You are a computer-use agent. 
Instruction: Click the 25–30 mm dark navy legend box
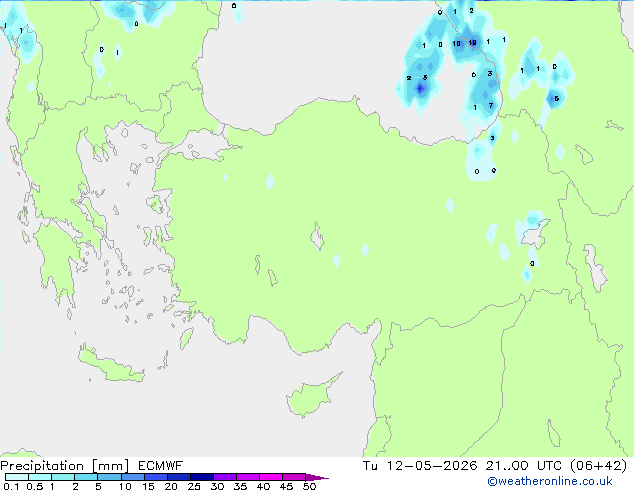coord(201,477)
